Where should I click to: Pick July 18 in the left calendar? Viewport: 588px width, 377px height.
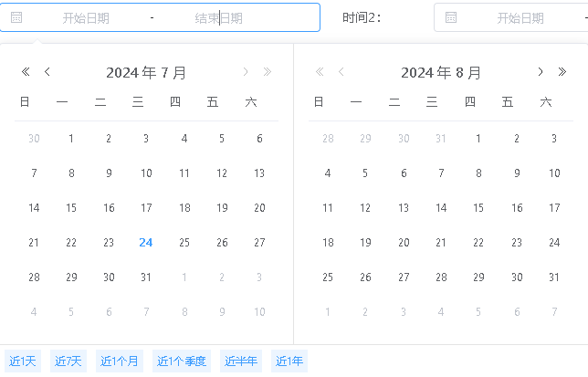tap(184, 208)
